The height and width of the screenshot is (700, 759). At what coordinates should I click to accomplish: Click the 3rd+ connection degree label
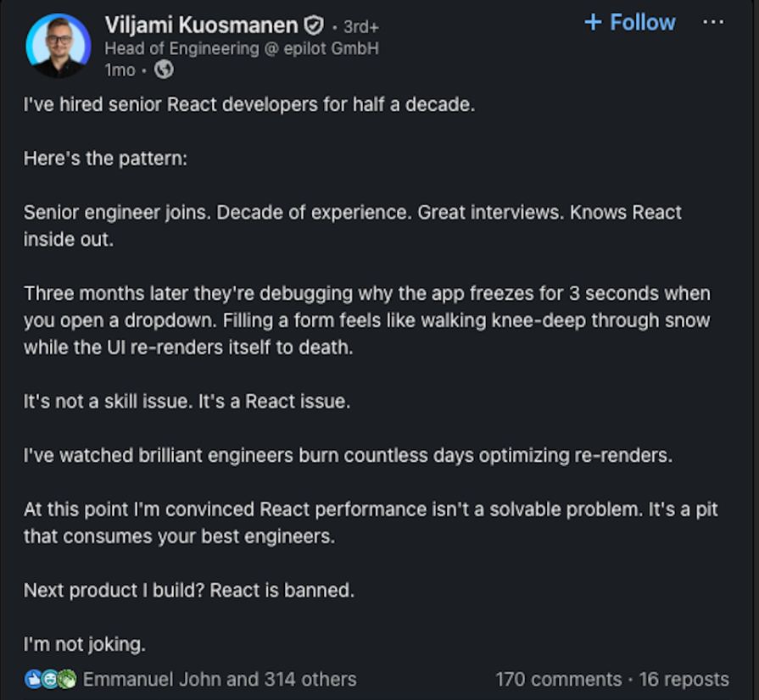359,26
